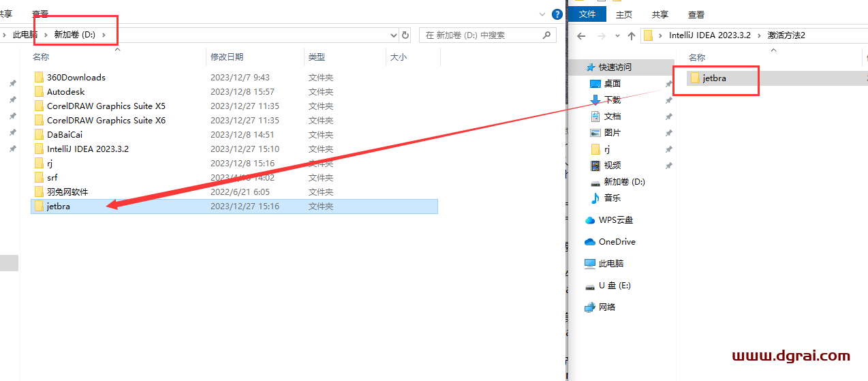The width and height of the screenshot is (868, 381).
Task: Open 网络 in navigation pane
Action: pyautogui.click(x=600, y=307)
